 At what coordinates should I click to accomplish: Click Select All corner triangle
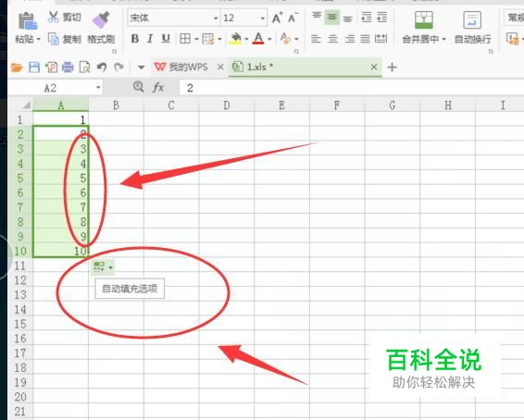point(27,105)
